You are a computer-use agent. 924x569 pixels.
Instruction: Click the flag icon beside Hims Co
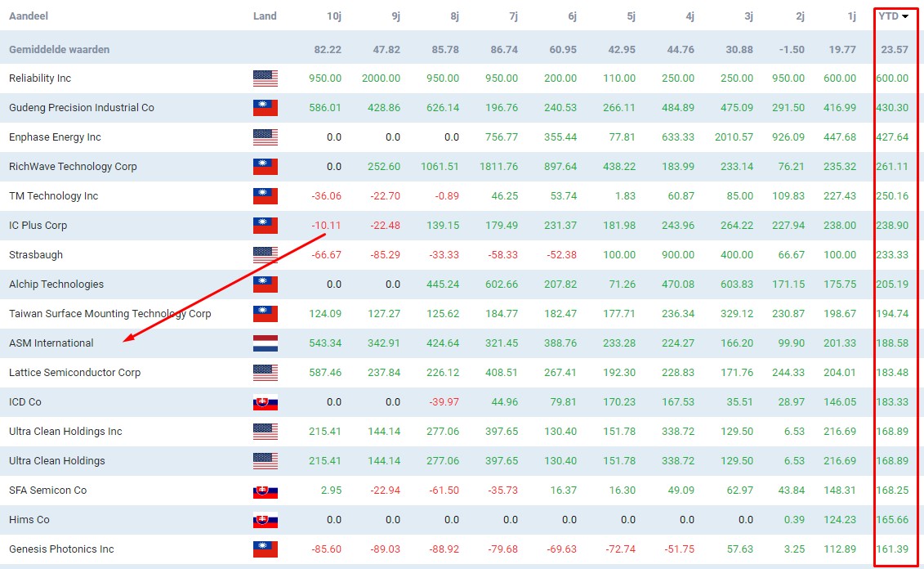(265, 520)
